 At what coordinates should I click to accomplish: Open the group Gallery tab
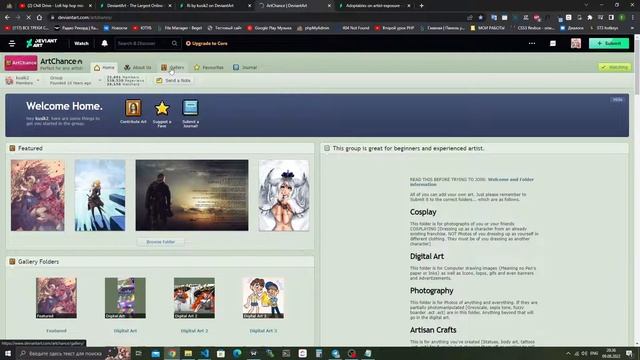coord(173,67)
